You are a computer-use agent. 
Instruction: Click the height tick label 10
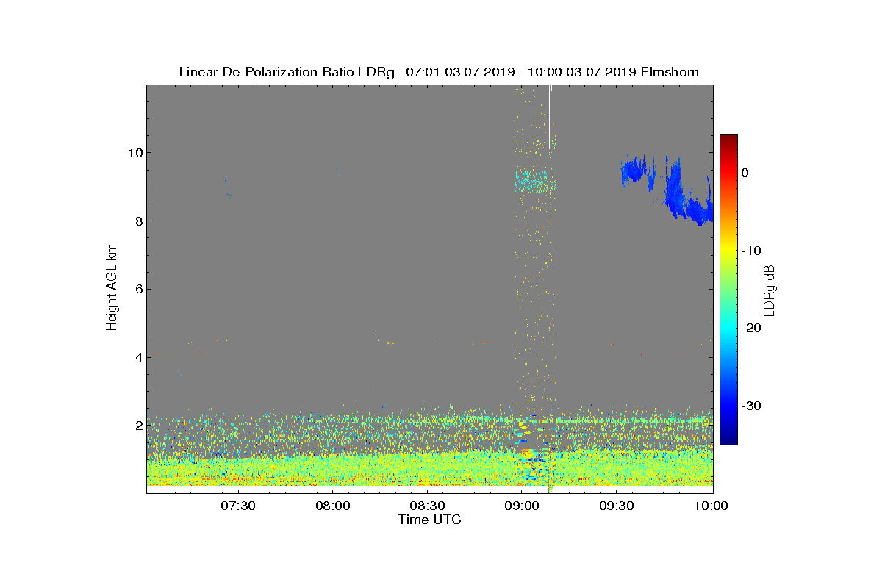(x=134, y=153)
